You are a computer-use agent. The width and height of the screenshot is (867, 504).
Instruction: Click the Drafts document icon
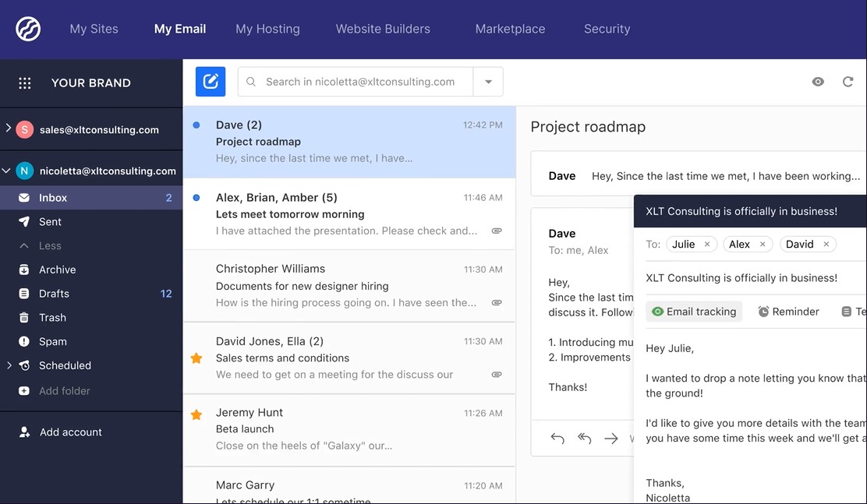tap(23, 294)
